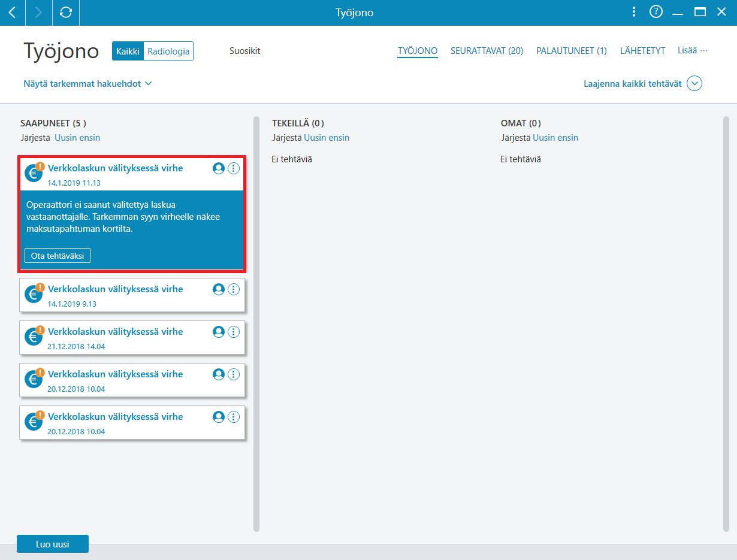Click person icon on the 14.1.2019 9.13 task

pos(219,289)
